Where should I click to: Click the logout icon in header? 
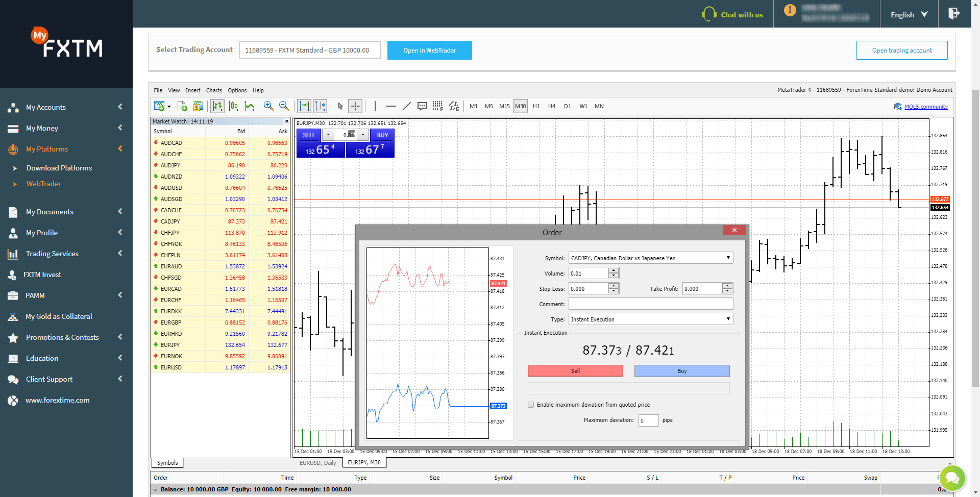tap(953, 14)
